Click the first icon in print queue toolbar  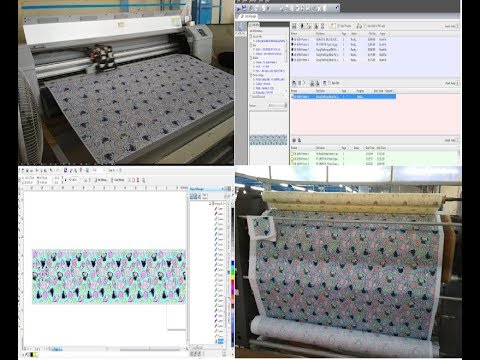[x=294, y=26]
